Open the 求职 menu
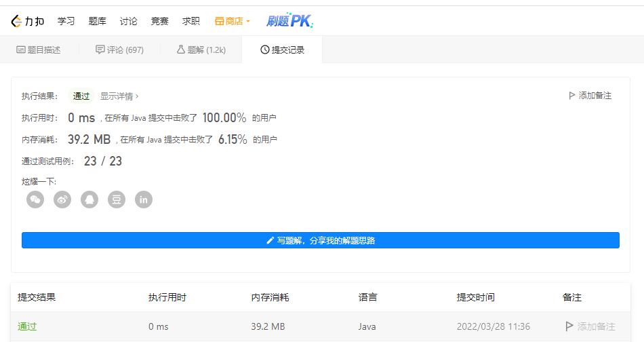 pyautogui.click(x=191, y=21)
